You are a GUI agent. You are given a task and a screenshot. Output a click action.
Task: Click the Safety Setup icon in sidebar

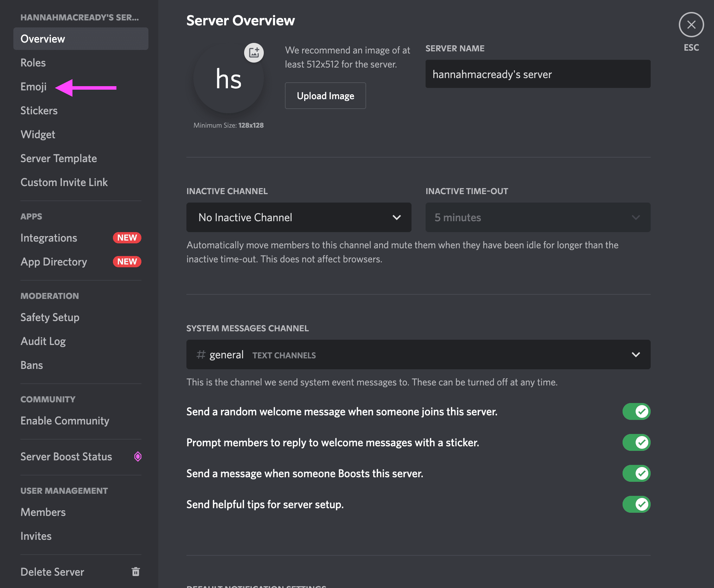tap(50, 317)
